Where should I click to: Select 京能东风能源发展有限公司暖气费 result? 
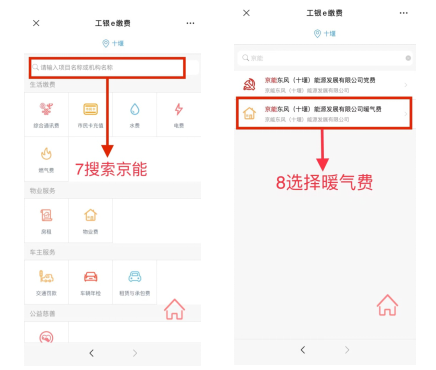pyautogui.click(x=324, y=113)
